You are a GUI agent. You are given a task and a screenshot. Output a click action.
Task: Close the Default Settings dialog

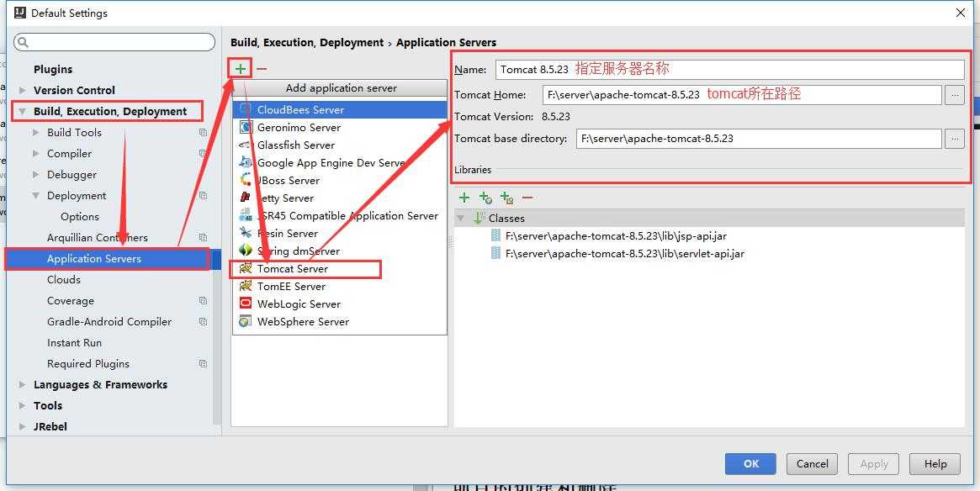pos(961,13)
